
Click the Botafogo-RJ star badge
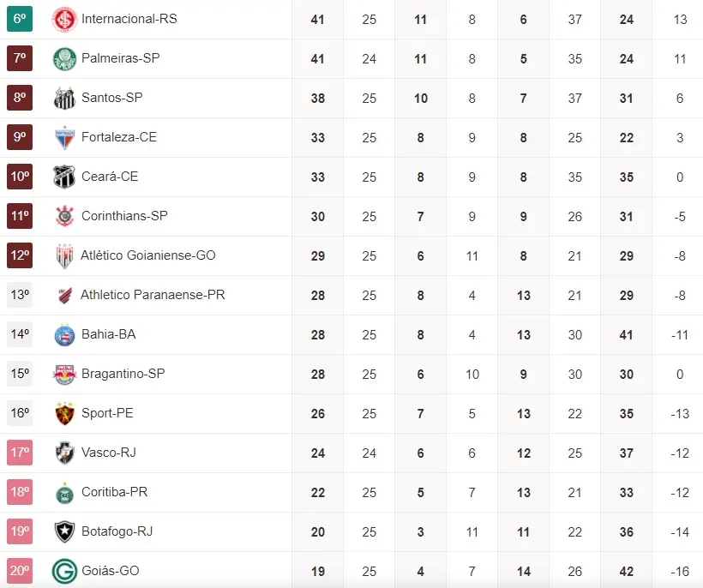coord(64,531)
